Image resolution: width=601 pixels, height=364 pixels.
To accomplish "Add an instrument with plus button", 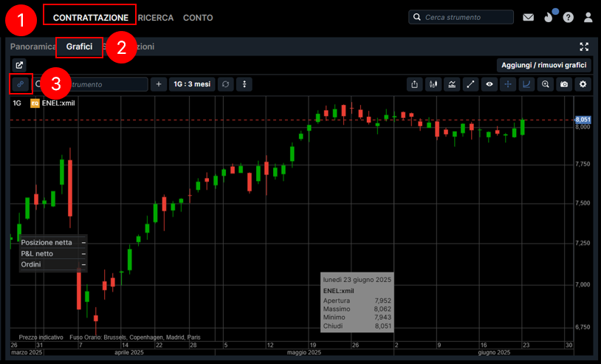I will pos(159,84).
